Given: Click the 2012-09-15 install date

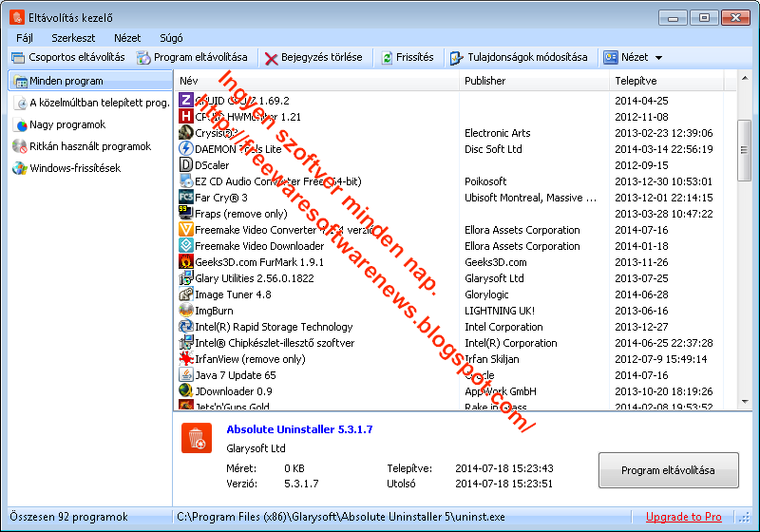Looking at the screenshot, I should [x=642, y=165].
